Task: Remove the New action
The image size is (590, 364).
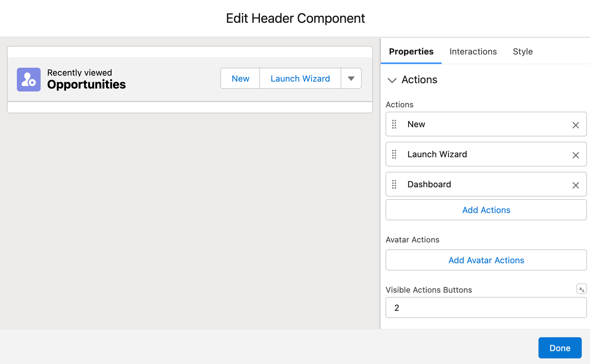Action: (575, 125)
